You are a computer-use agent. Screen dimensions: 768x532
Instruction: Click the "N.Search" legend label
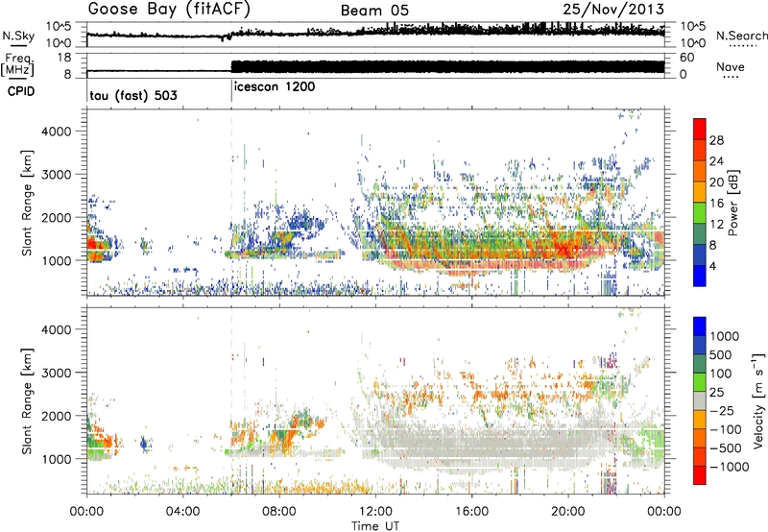coord(742,36)
